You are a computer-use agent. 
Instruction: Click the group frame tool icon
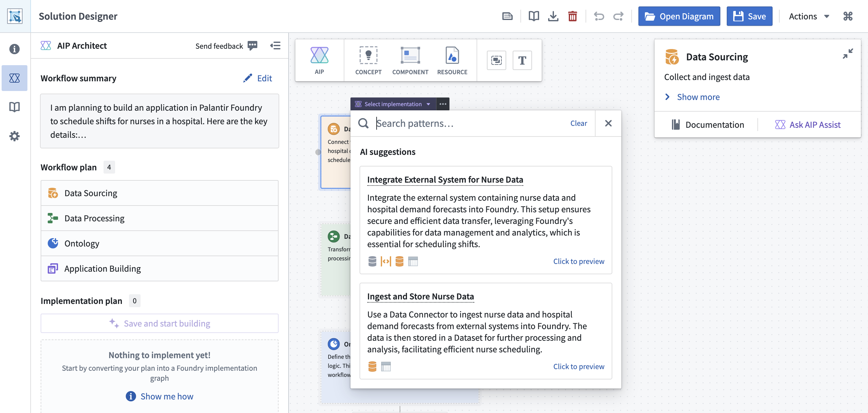coord(496,60)
